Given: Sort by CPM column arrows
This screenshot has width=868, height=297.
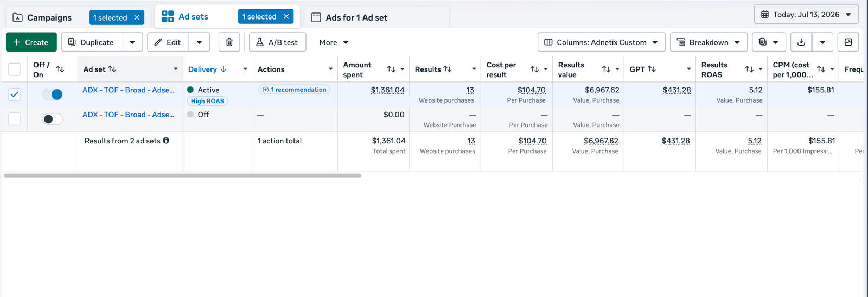Looking at the screenshot, I should click(x=821, y=69).
